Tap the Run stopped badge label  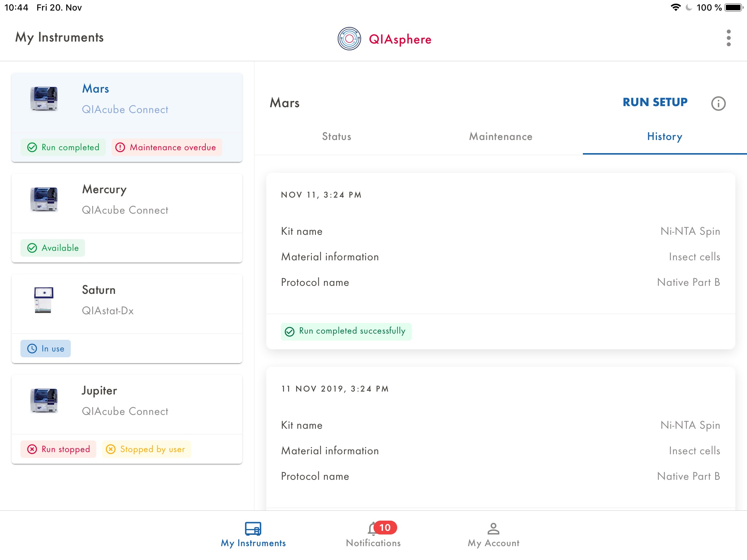click(66, 449)
